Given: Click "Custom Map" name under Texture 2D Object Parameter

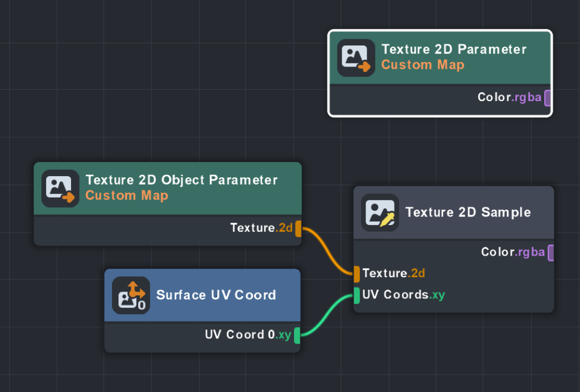Looking at the screenshot, I should click(126, 196).
